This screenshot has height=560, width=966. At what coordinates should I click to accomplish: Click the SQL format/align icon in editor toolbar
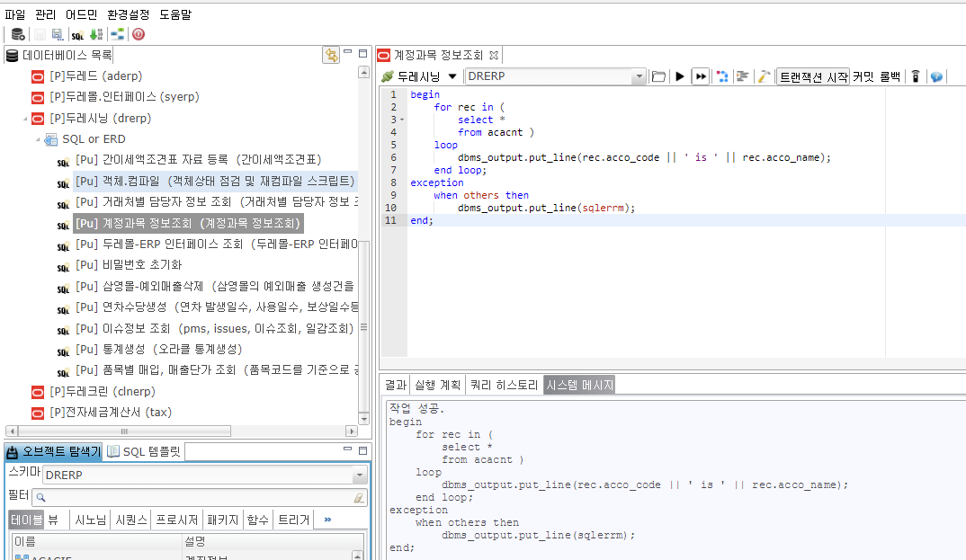click(741, 76)
